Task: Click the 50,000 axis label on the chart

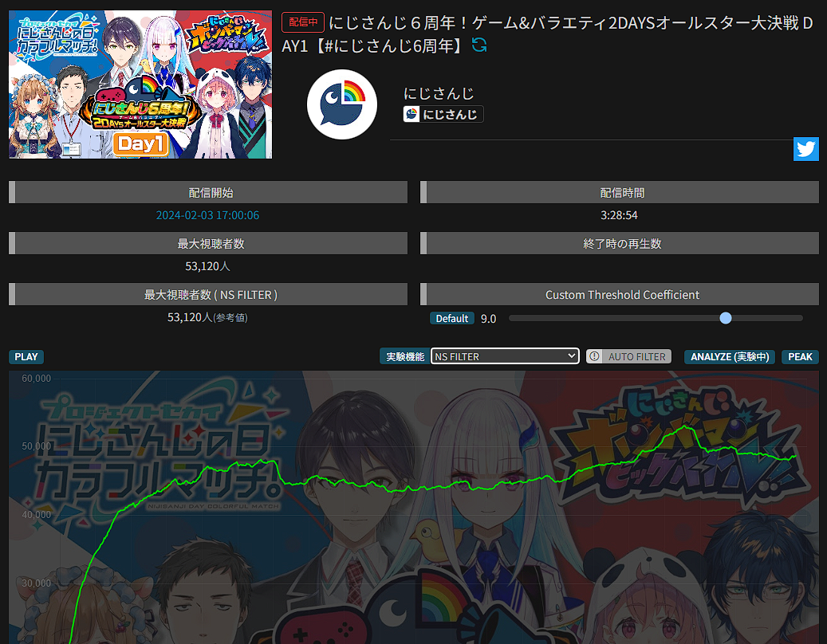Action: point(37,446)
